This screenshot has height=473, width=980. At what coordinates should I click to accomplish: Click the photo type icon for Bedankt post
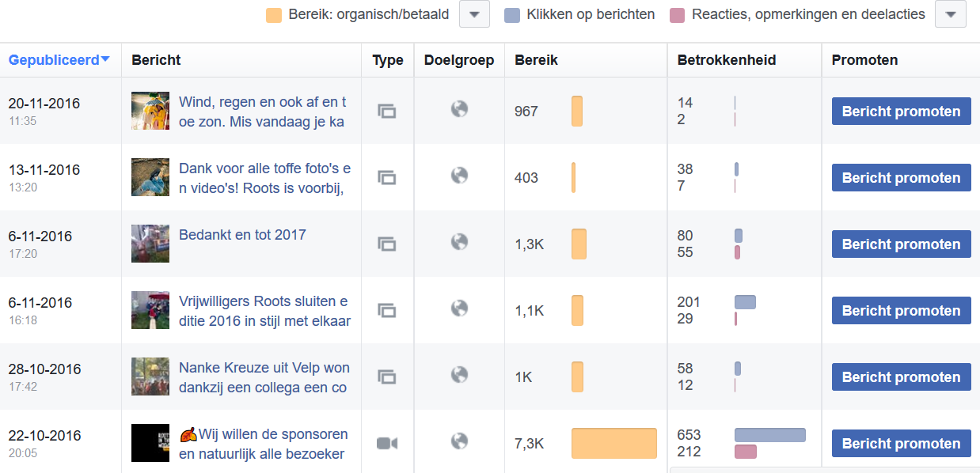click(x=386, y=244)
